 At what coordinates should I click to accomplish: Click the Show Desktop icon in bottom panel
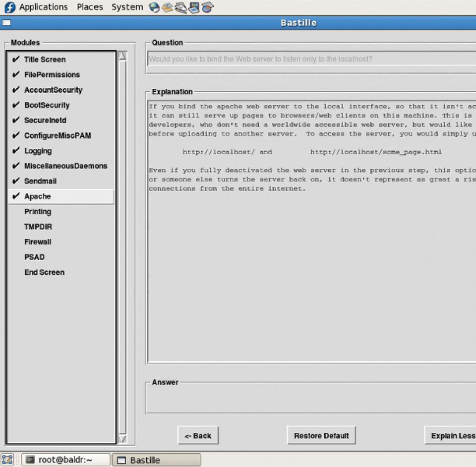(7, 460)
